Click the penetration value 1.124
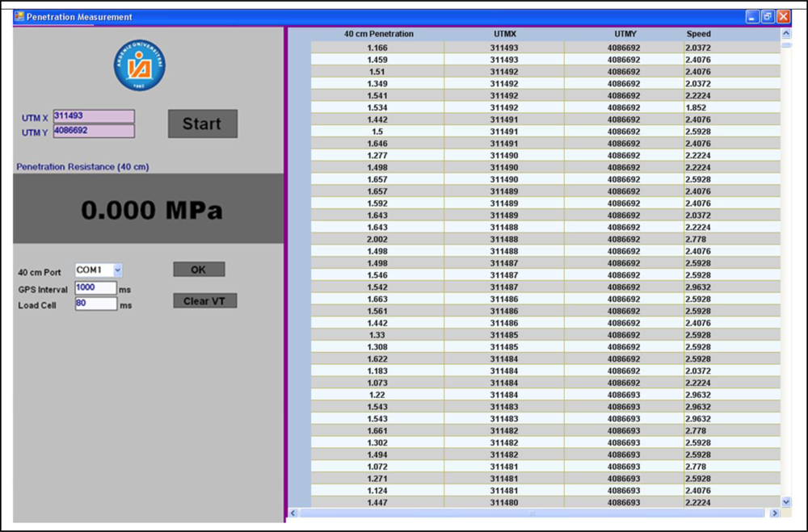The height and width of the screenshot is (532, 808). tap(377, 491)
